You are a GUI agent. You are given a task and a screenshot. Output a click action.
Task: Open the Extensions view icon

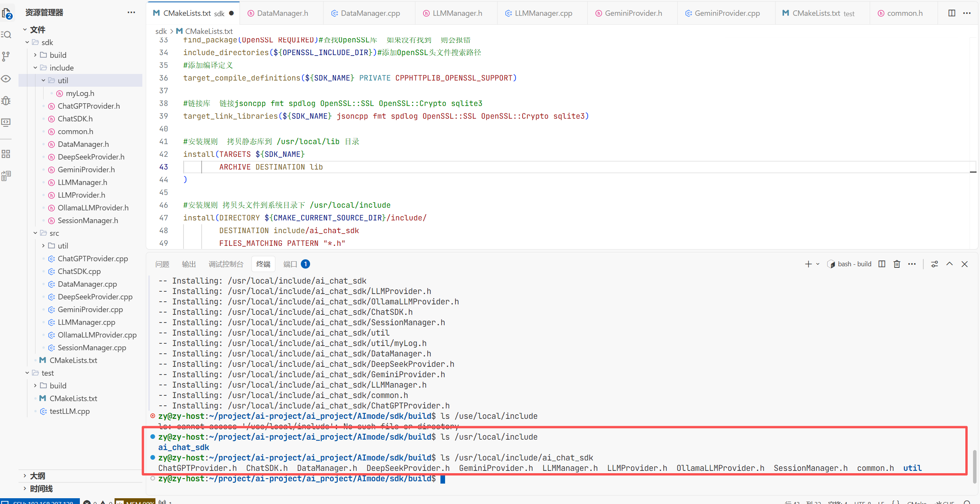[x=7, y=154]
